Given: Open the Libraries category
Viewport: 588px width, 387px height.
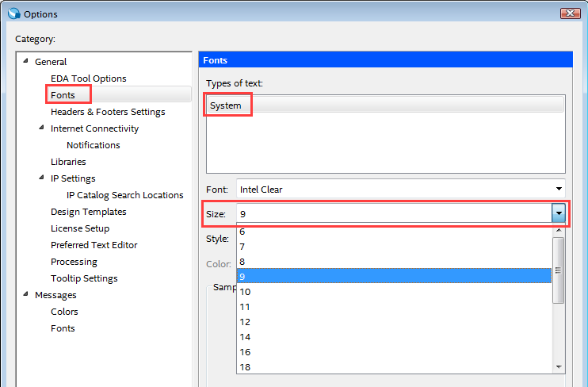Looking at the screenshot, I should click(x=68, y=162).
